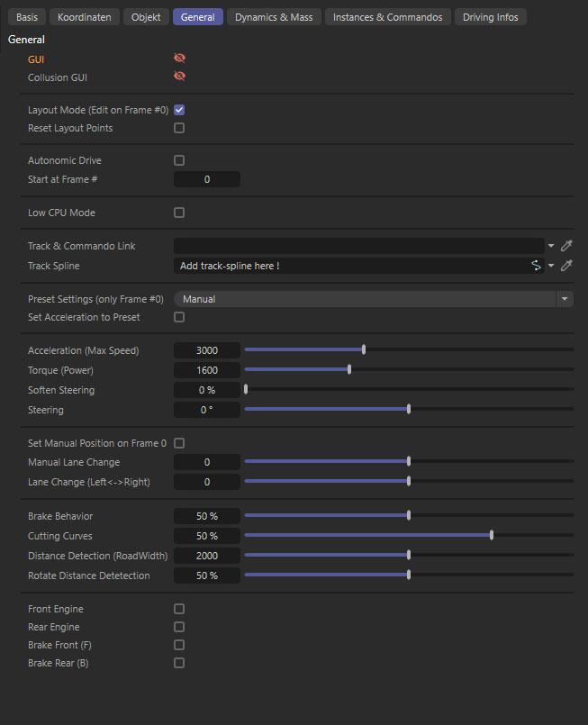Image resolution: width=588 pixels, height=725 pixels.
Task: Click the Cutting Curves slider handle
Action: tap(492, 536)
